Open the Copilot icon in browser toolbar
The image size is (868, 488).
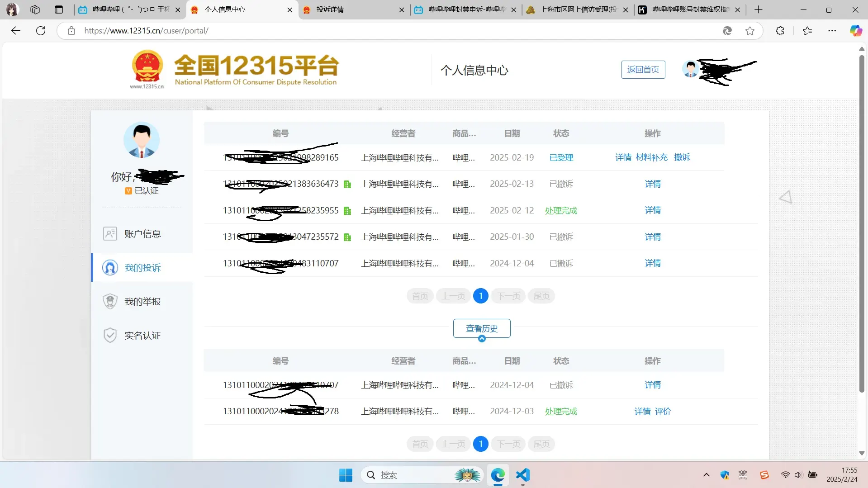pyautogui.click(x=856, y=31)
